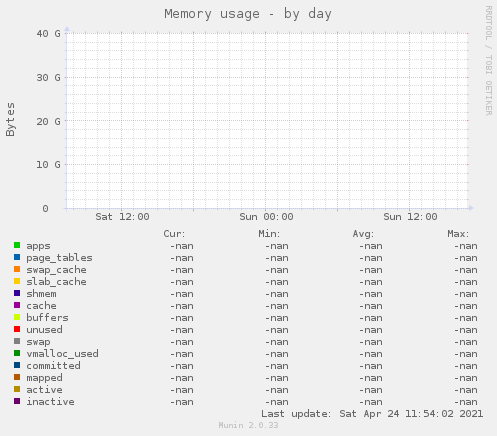Click the '30 G' y-axis label
The height and width of the screenshot is (436, 497).
pyautogui.click(x=48, y=78)
